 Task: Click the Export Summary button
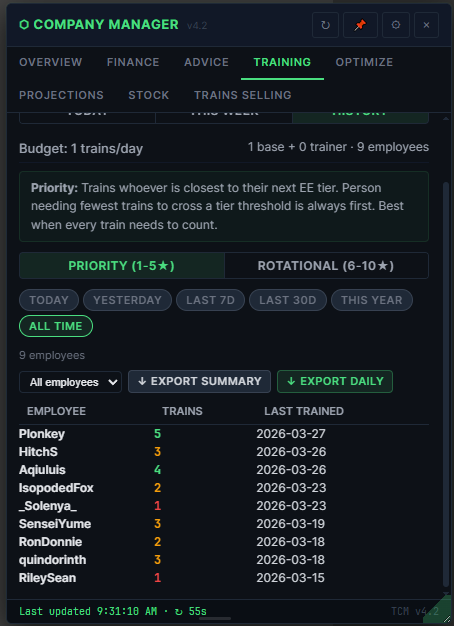click(x=199, y=381)
